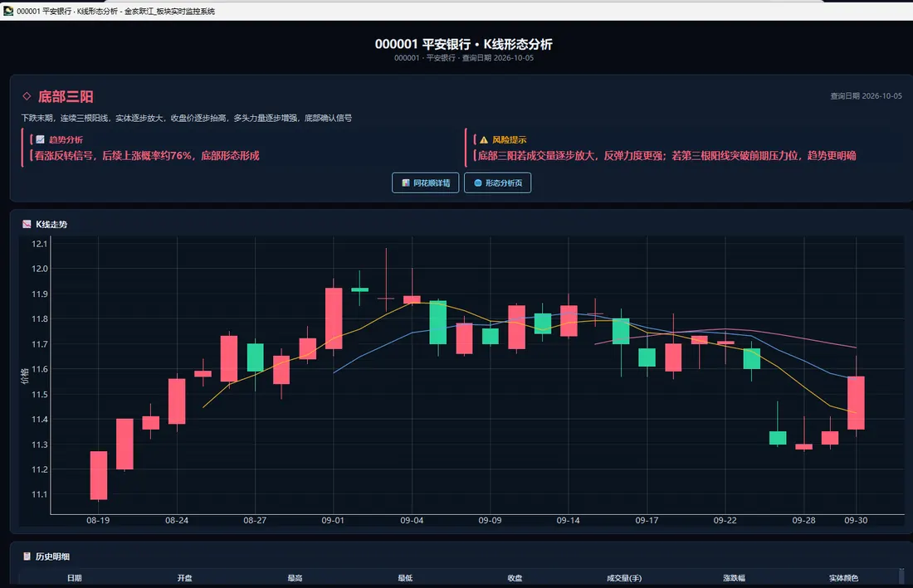Click the K线走势 section icon
The height and width of the screenshot is (588, 913).
(x=27, y=225)
